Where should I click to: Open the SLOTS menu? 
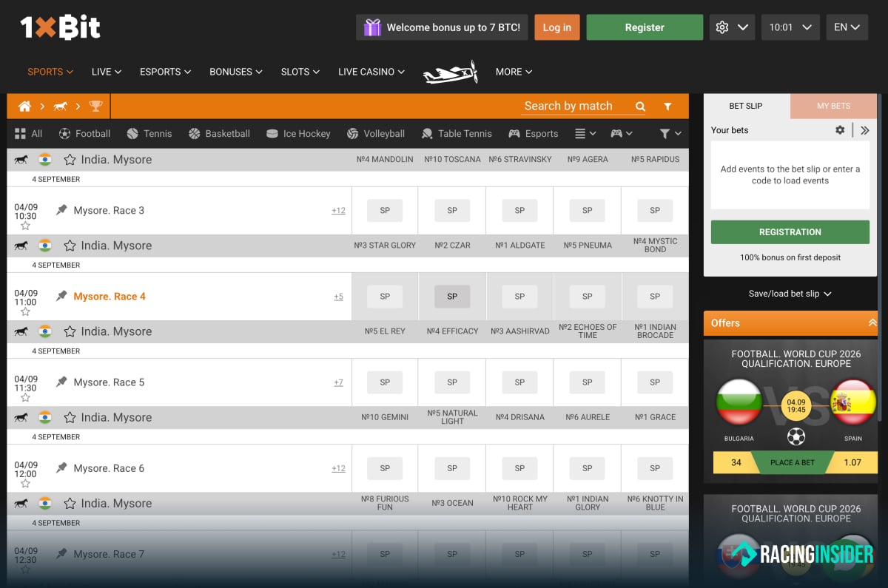point(300,72)
